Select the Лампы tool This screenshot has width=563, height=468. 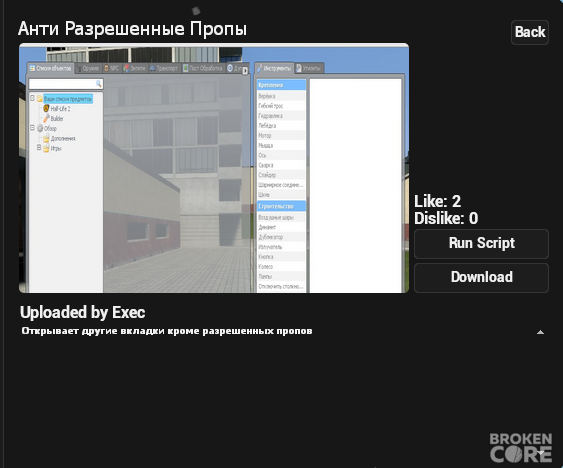[x=281, y=277]
